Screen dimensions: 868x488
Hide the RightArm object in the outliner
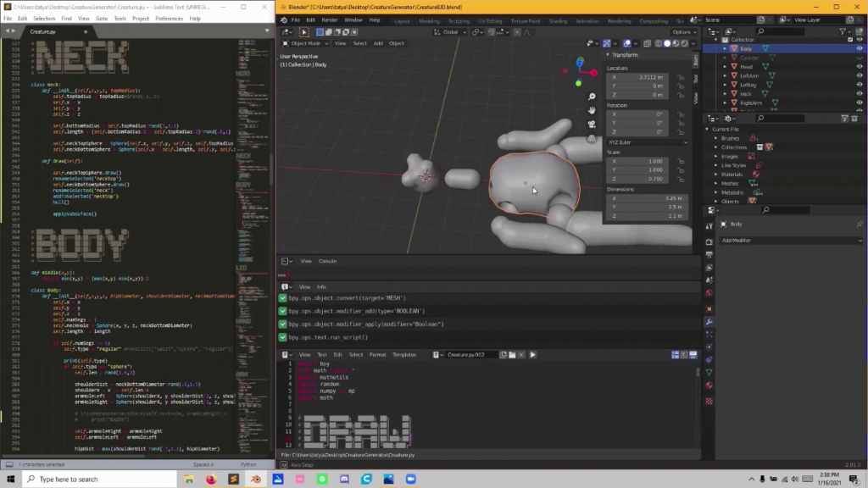(860, 103)
